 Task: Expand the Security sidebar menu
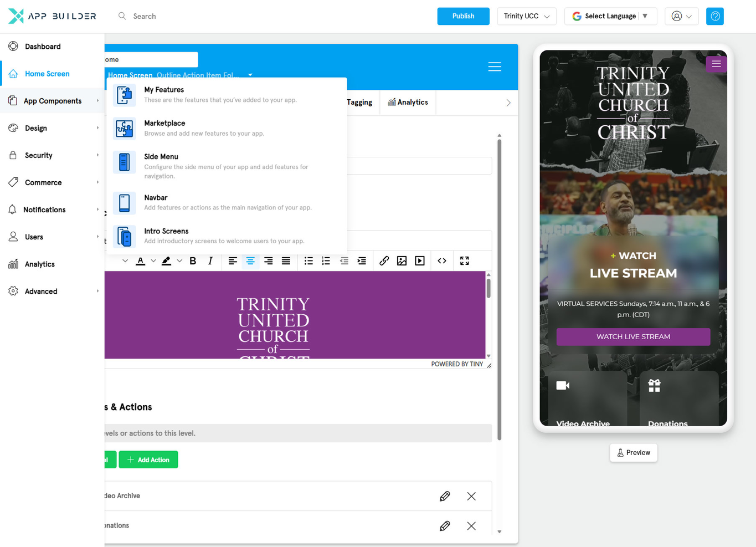point(52,155)
